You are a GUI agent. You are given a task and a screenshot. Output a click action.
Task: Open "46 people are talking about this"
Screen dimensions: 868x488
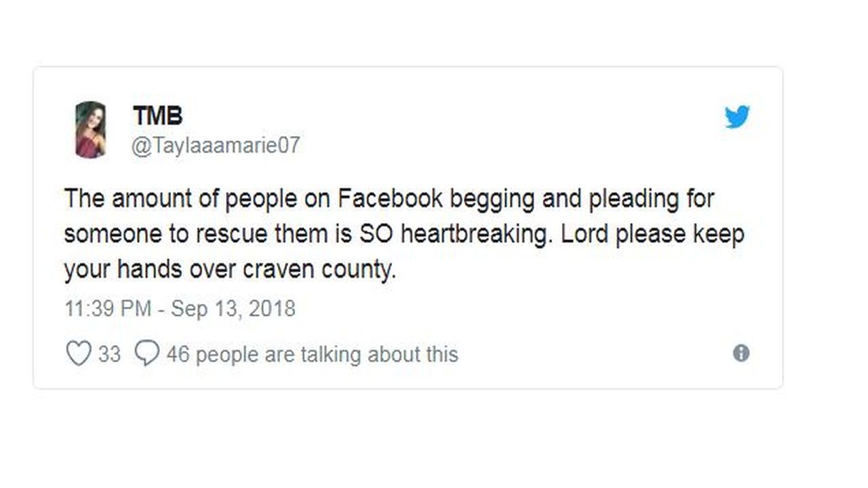coord(312,354)
